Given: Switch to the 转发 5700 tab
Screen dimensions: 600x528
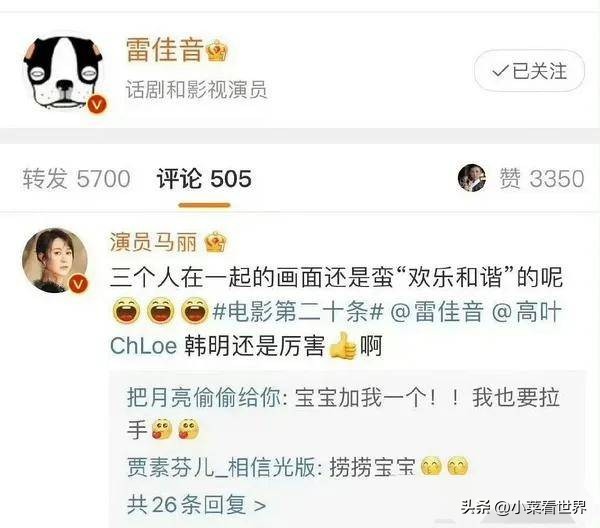Looking at the screenshot, I should 76,179.
